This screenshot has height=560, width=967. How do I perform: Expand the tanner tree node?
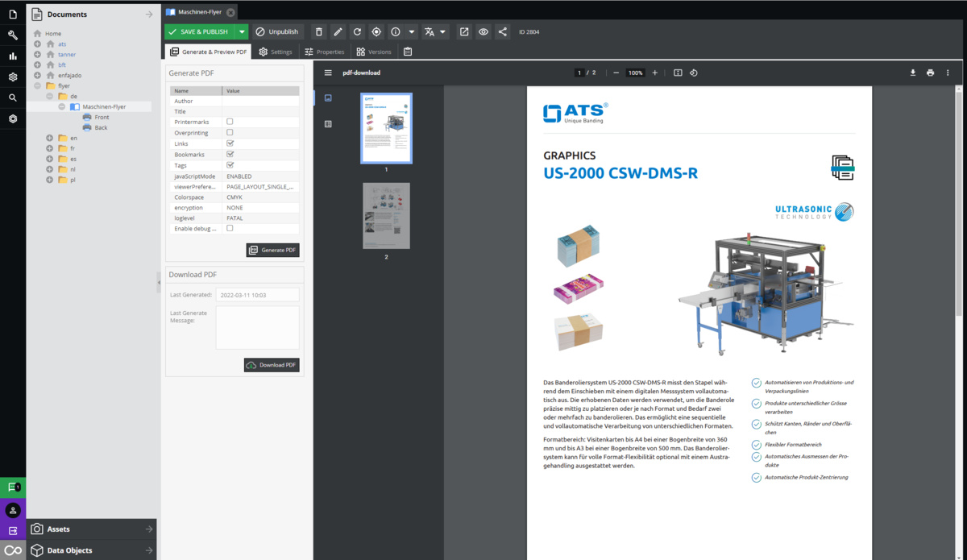(x=37, y=54)
